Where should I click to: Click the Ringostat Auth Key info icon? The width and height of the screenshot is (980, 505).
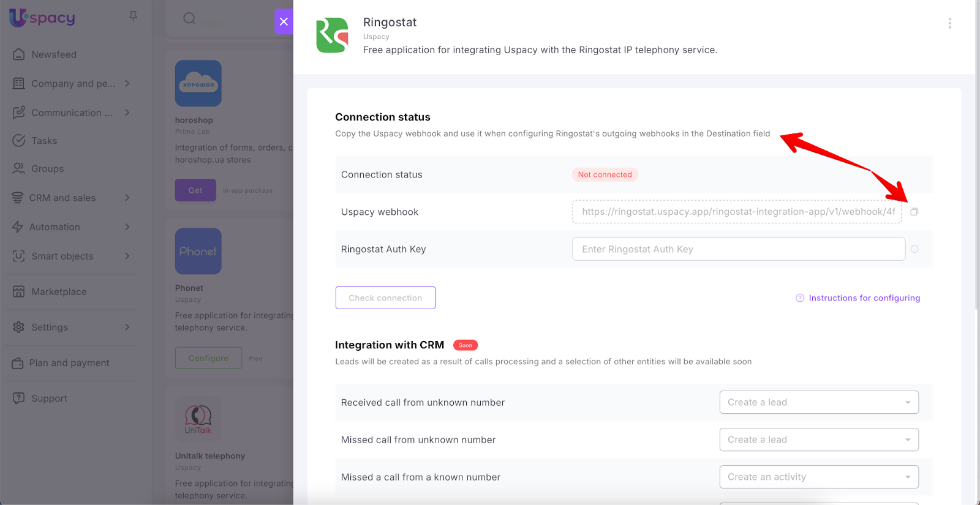click(914, 249)
